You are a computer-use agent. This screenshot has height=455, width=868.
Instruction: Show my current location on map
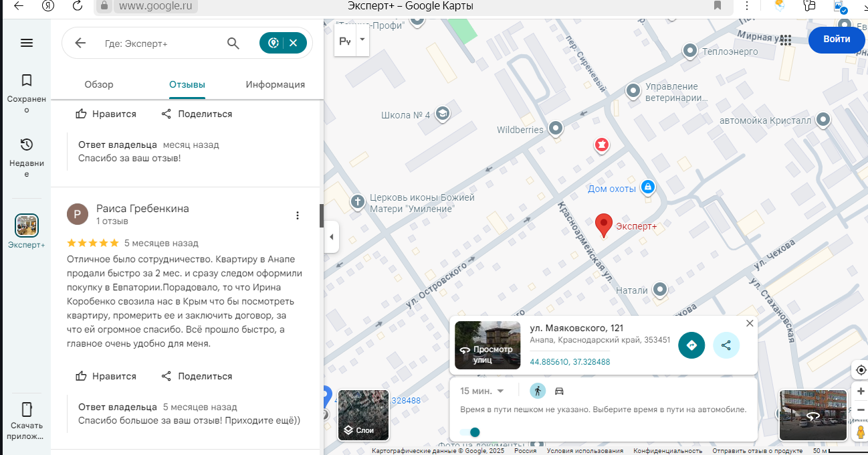(861, 370)
